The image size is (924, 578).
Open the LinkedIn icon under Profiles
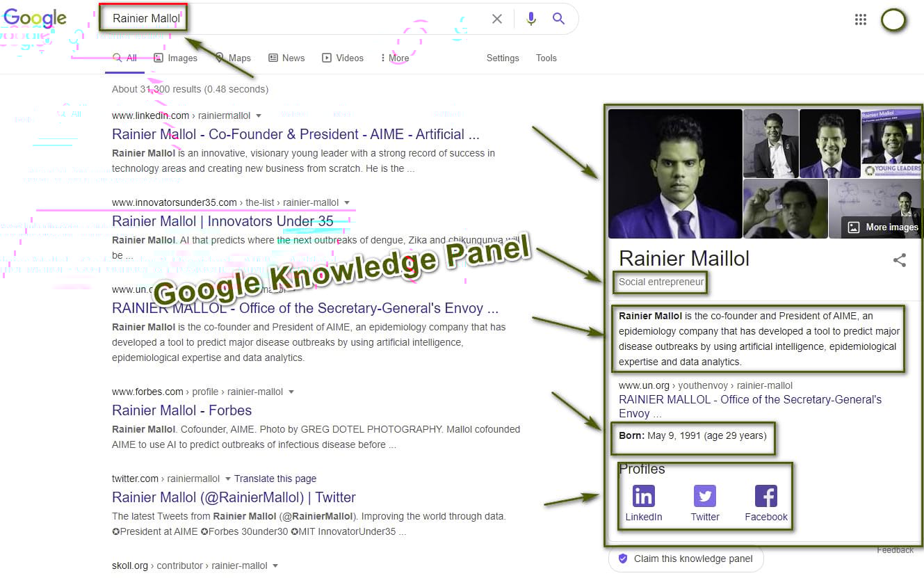(643, 496)
